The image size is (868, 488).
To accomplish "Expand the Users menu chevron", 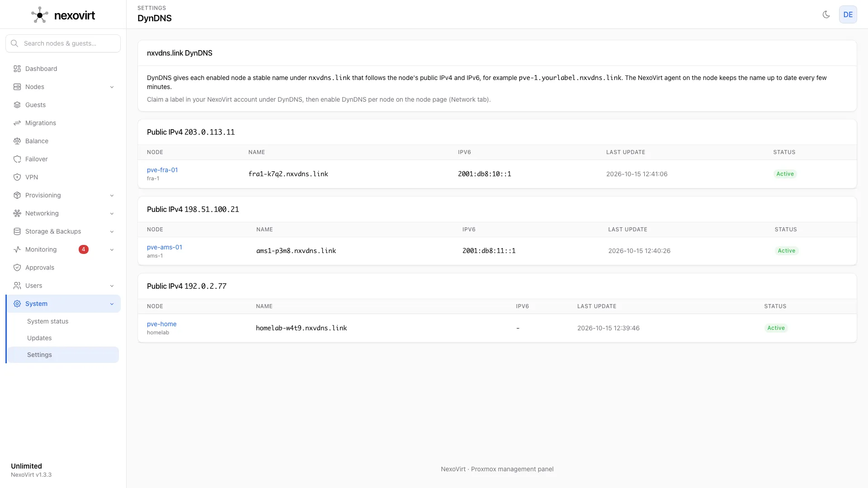I will (112, 286).
